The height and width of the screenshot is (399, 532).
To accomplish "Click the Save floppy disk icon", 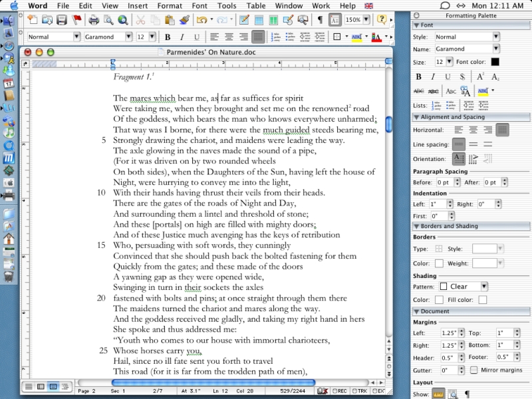I will pyautogui.click(x=62, y=20).
